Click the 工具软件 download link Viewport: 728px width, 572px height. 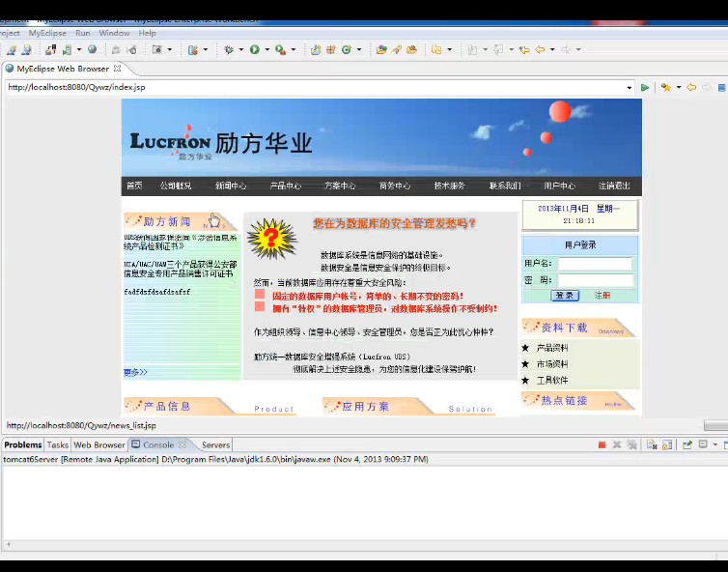[552, 380]
